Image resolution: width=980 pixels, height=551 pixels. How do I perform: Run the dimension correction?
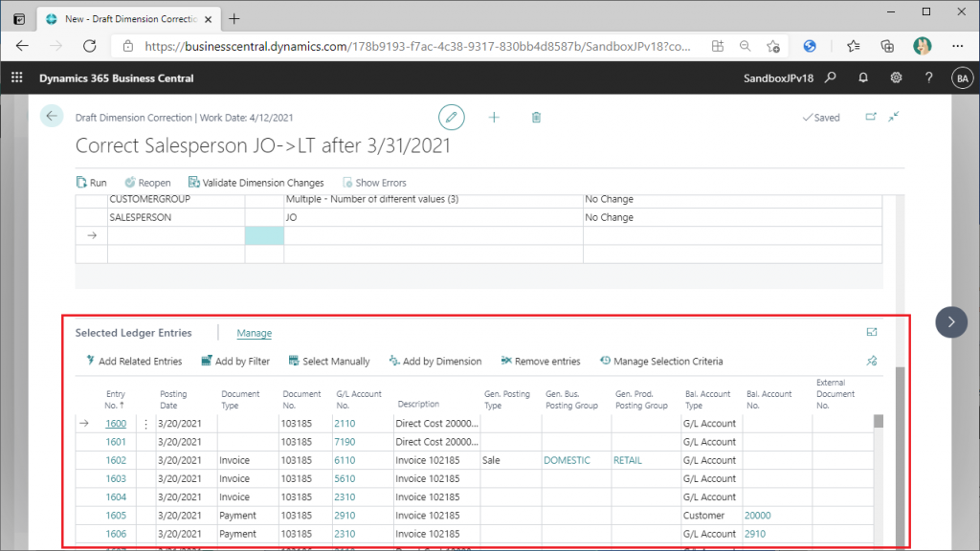click(x=91, y=183)
